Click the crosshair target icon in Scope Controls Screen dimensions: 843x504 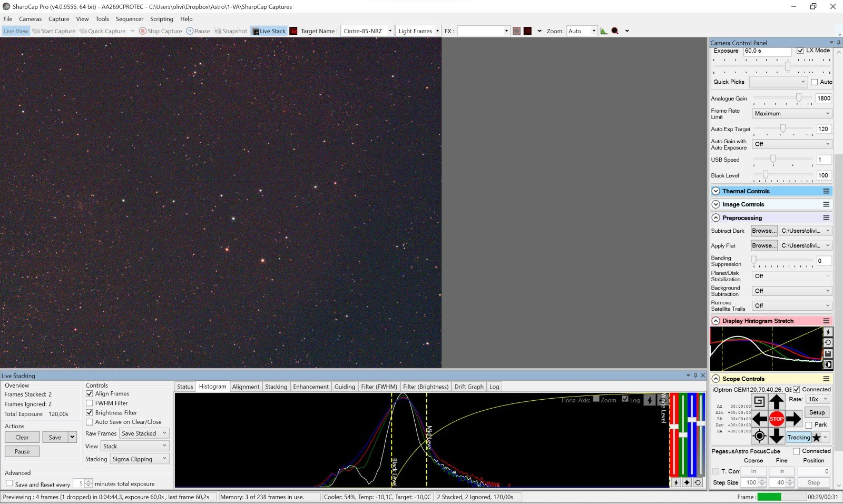coord(759,436)
